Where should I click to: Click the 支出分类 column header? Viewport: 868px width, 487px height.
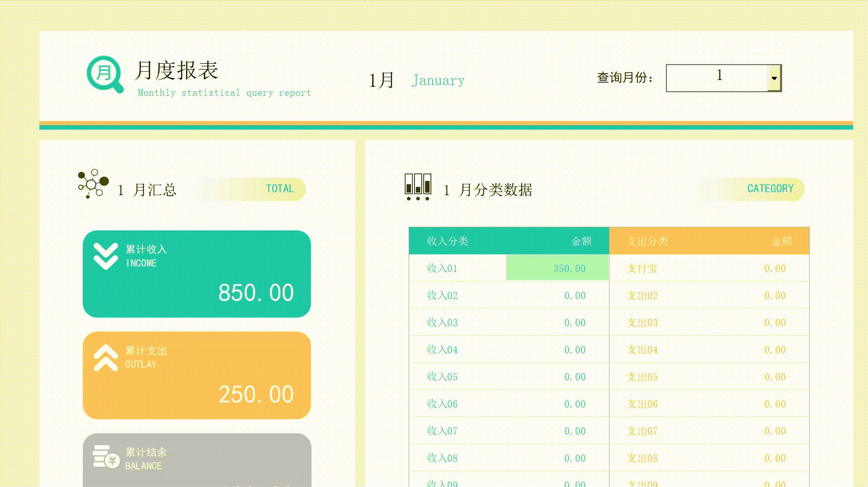(x=647, y=241)
